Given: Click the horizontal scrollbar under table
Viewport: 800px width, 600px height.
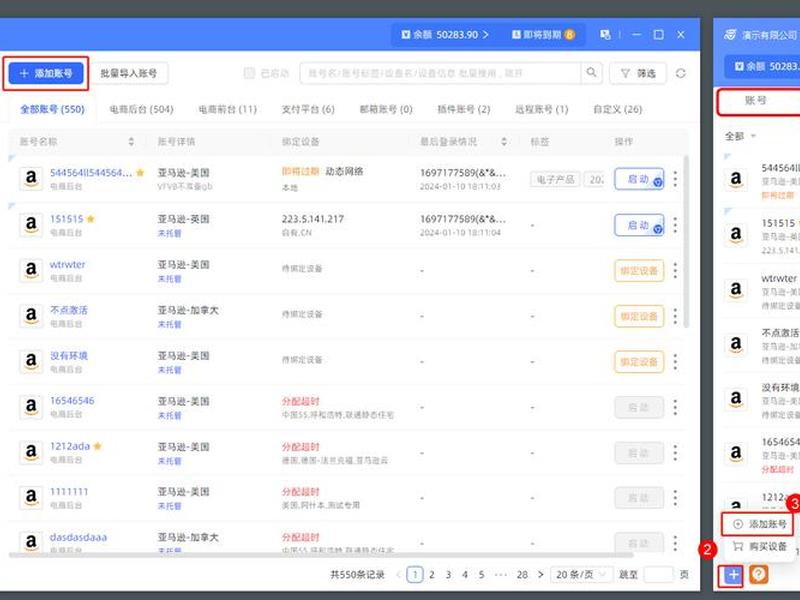Looking at the screenshot, I should click(x=321, y=555).
